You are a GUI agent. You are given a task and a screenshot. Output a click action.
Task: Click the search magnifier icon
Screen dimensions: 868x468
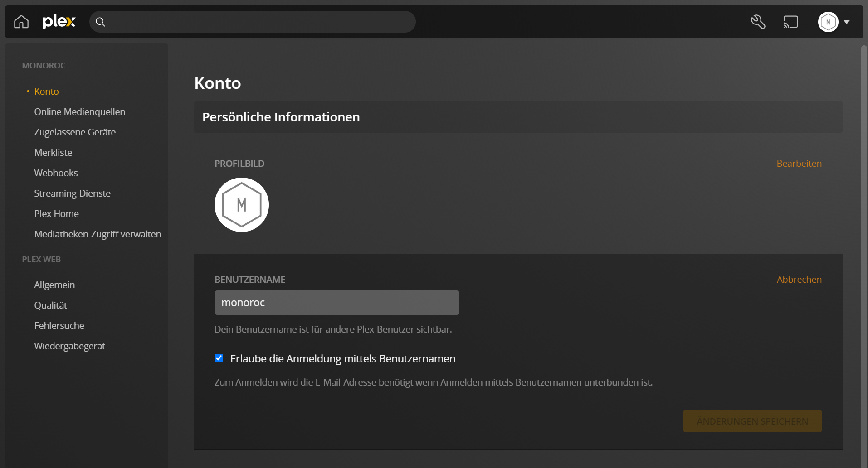pos(101,22)
